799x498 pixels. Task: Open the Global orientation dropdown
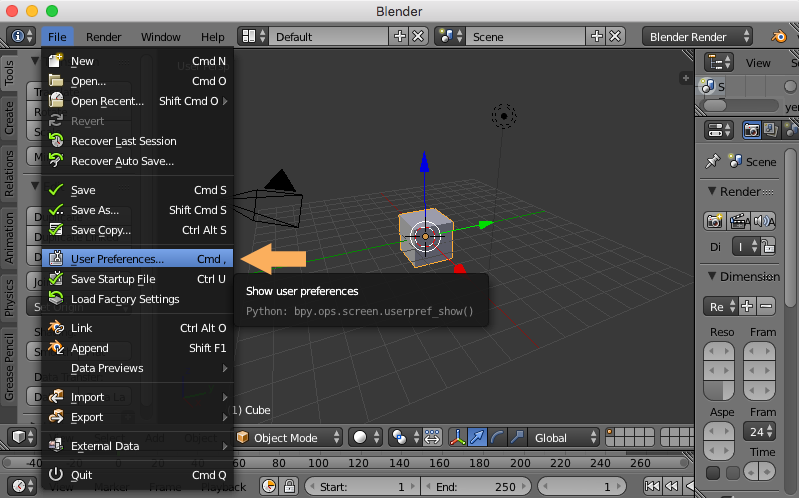[x=563, y=437]
